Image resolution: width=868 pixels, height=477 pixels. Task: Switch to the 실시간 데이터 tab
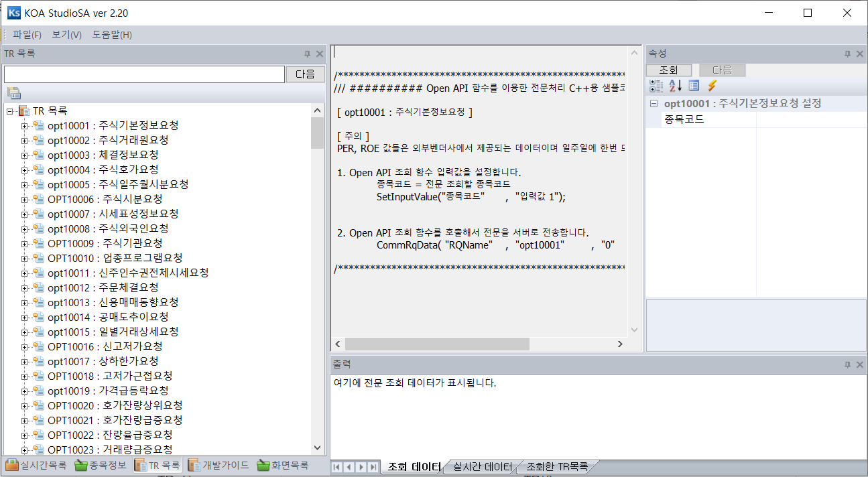[480, 467]
